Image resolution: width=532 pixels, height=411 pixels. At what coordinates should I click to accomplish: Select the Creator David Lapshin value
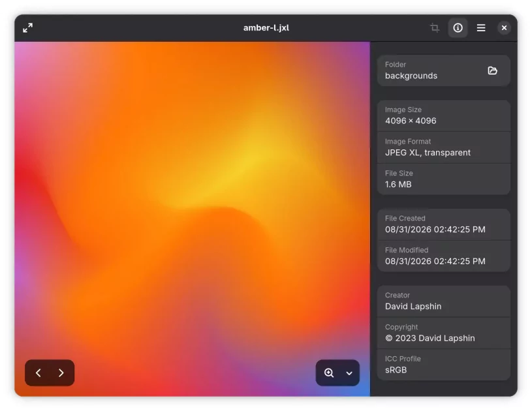413,306
